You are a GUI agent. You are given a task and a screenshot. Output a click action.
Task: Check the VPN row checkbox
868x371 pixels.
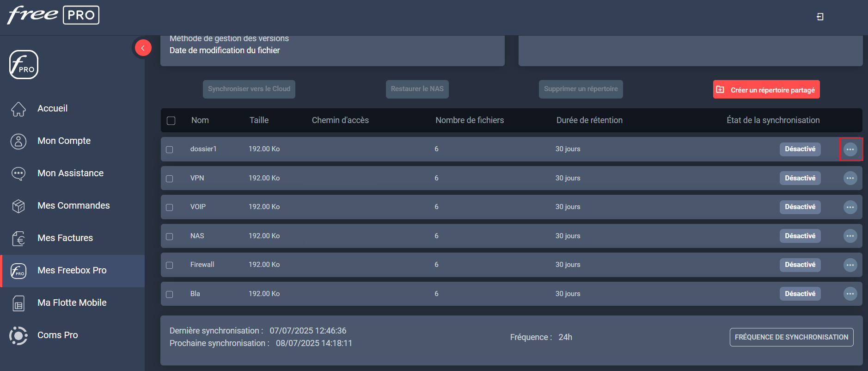(x=170, y=179)
